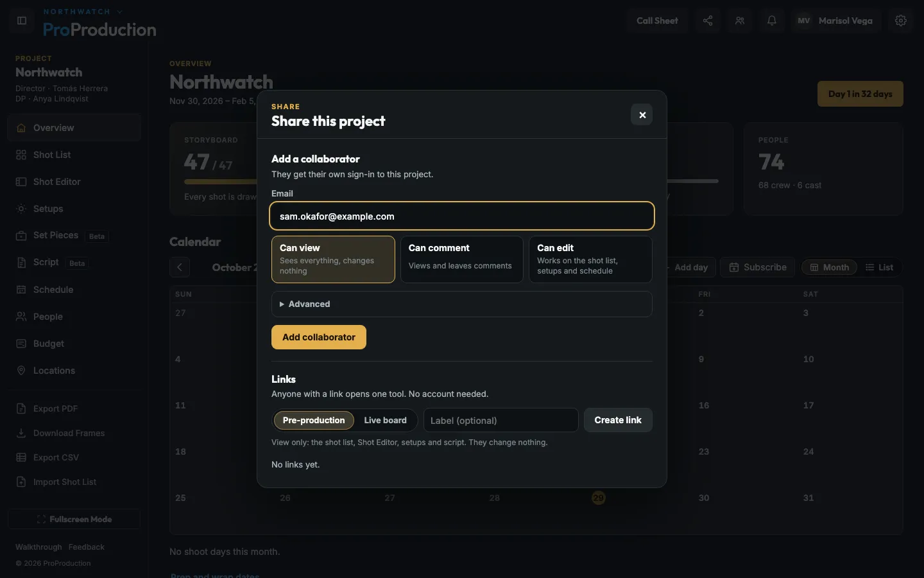The width and height of the screenshot is (924, 578).
Task: Click the Schedule calendar icon
Action: (21, 290)
